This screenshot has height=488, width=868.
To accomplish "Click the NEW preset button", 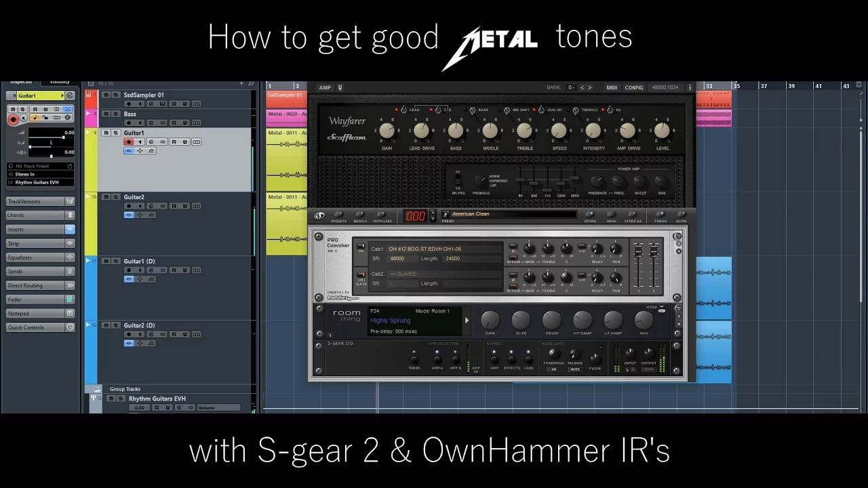I will pyautogui.click(x=611, y=215).
